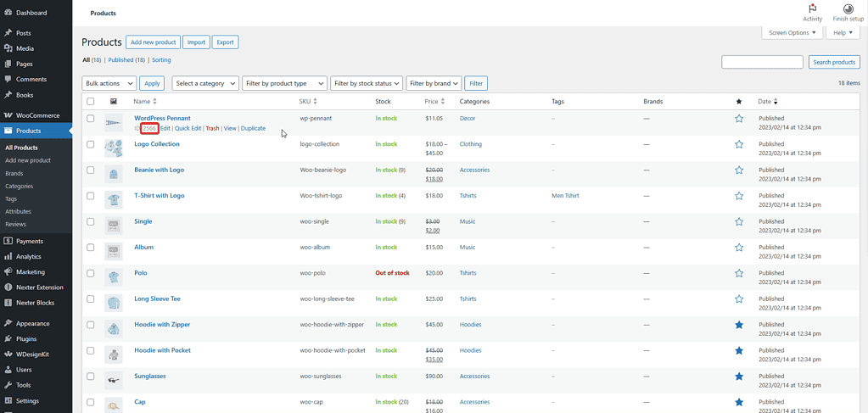Image resolution: width=868 pixels, height=413 pixels.
Task: Click the Payments icon in sidebar
Action: [x=8, y=242]
